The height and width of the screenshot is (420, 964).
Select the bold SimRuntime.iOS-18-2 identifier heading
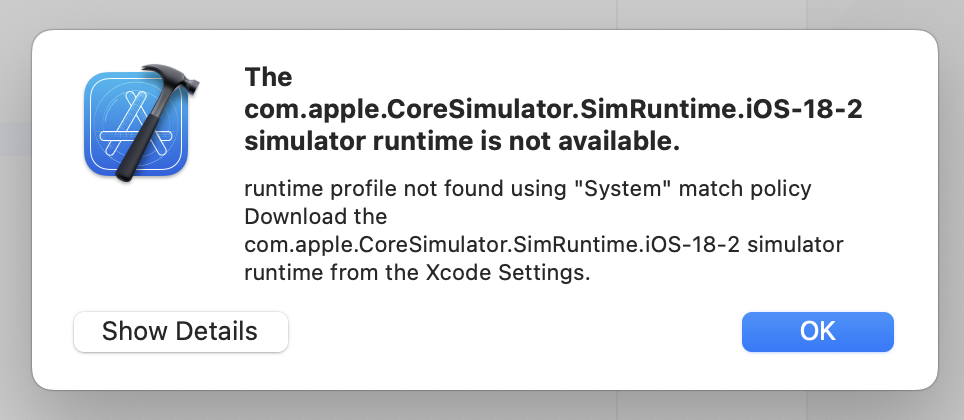553,111
